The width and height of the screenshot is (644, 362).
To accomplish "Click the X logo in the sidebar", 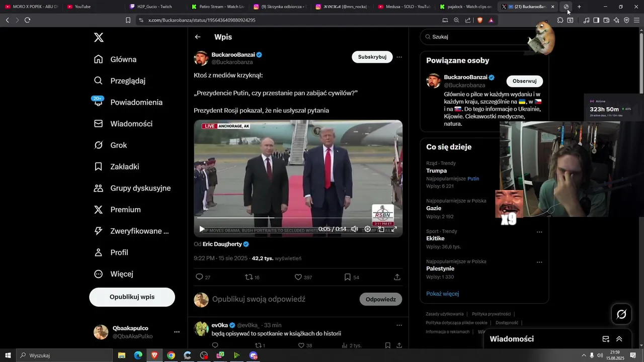I will [99, 37].
